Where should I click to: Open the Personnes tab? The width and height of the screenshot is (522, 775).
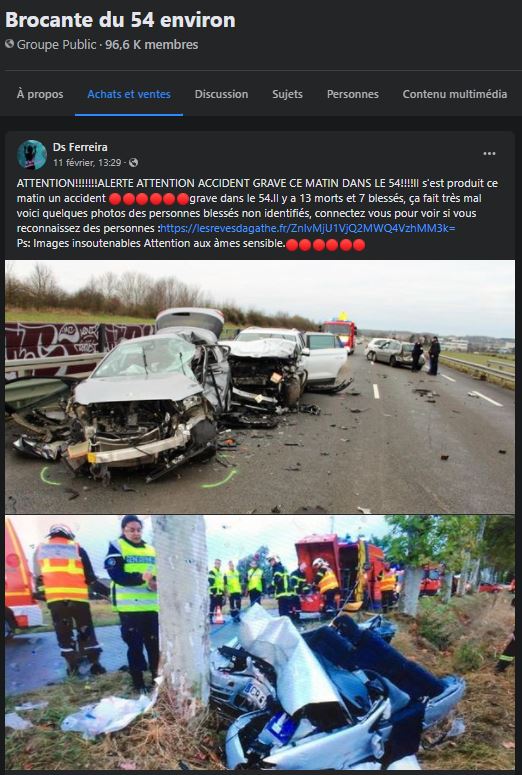[353, 94]
